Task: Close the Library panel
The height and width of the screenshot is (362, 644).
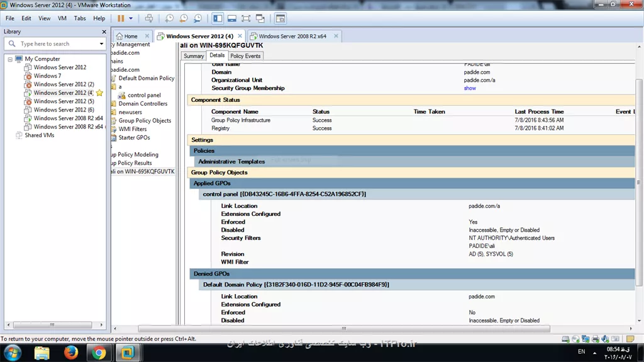Action: click(104, 31)
